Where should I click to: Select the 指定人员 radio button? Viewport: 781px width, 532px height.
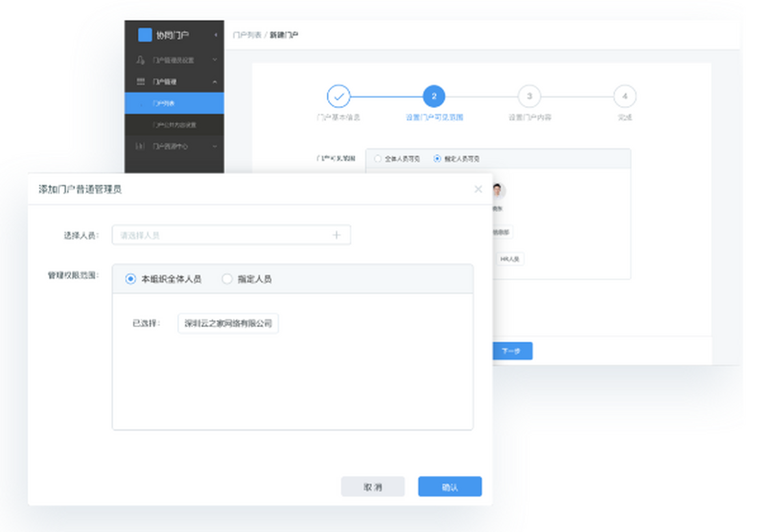(x=227, y=279)
